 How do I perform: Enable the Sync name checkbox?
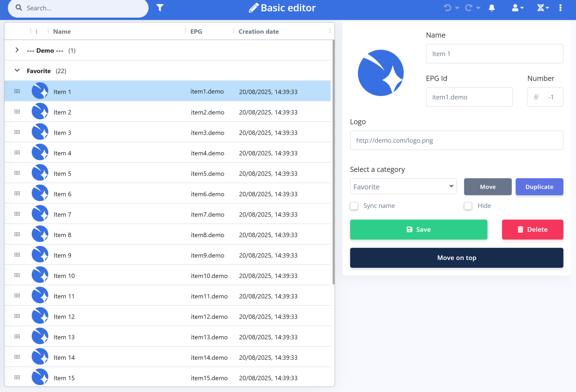[x=354, y=206]
